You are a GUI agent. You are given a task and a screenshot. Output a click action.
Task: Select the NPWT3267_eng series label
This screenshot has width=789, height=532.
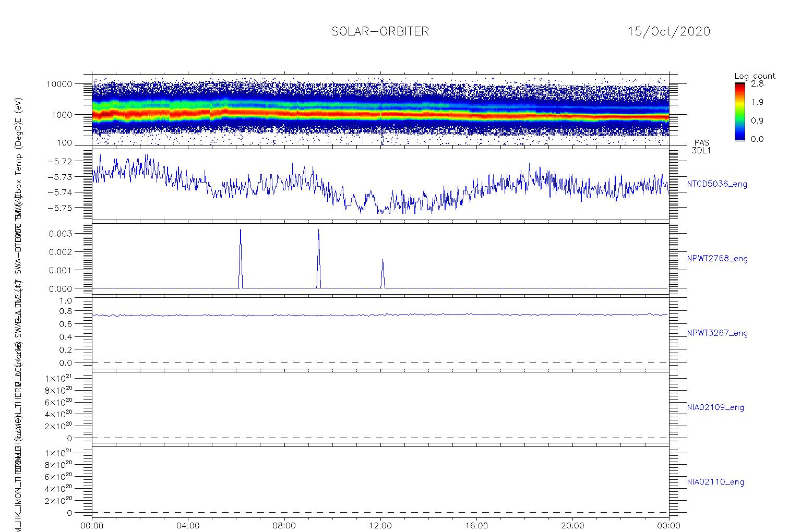[x=717, y=333]
